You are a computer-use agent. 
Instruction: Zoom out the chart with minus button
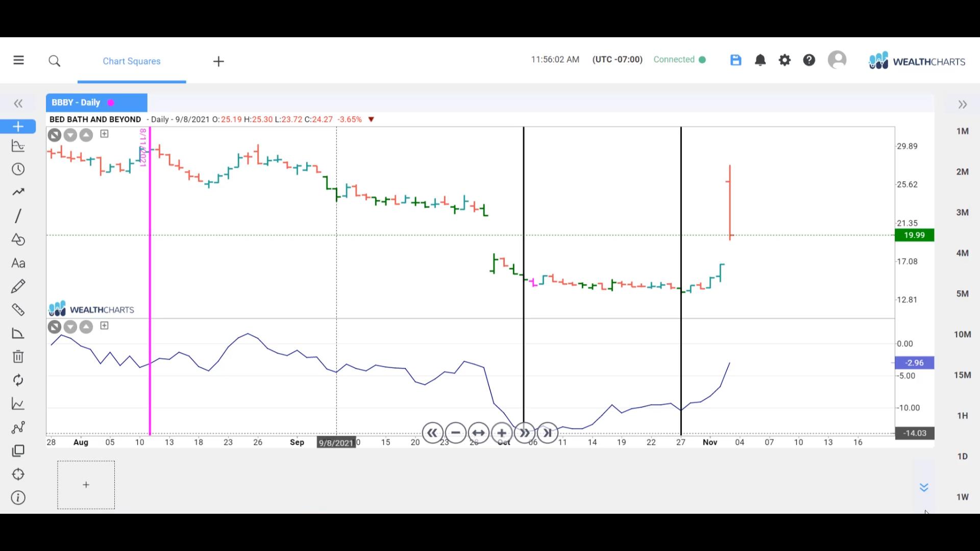(x=455, y=433)
